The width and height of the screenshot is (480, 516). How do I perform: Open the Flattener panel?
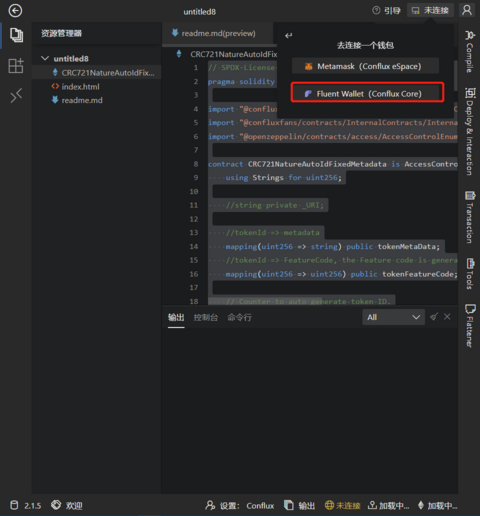coord(470,326)
